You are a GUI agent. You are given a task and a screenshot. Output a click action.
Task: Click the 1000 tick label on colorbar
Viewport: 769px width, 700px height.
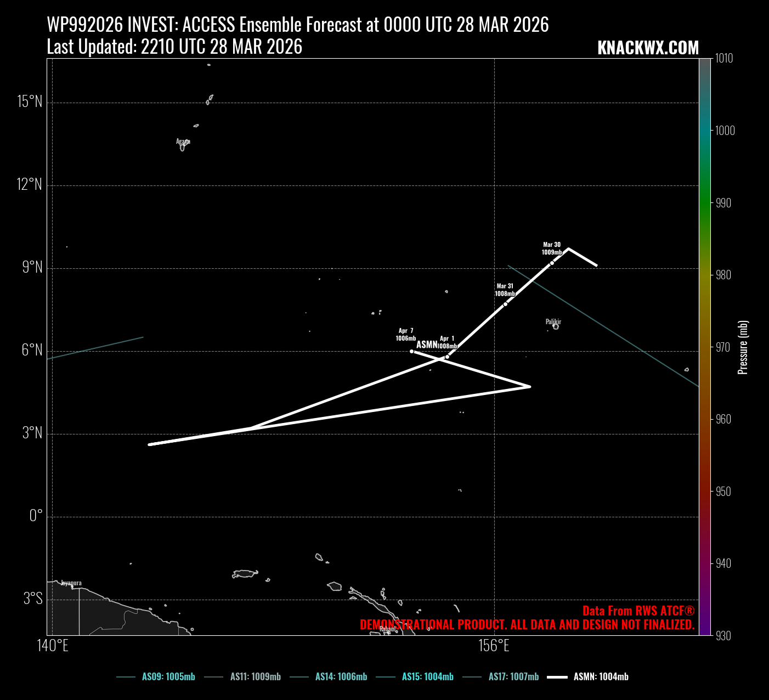[724, 131]
